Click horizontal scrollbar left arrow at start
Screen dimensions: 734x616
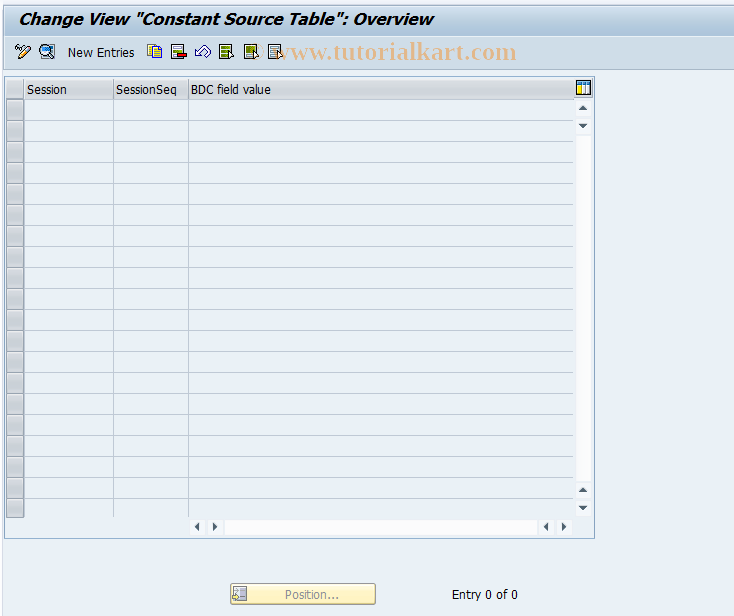pos(197,527)
